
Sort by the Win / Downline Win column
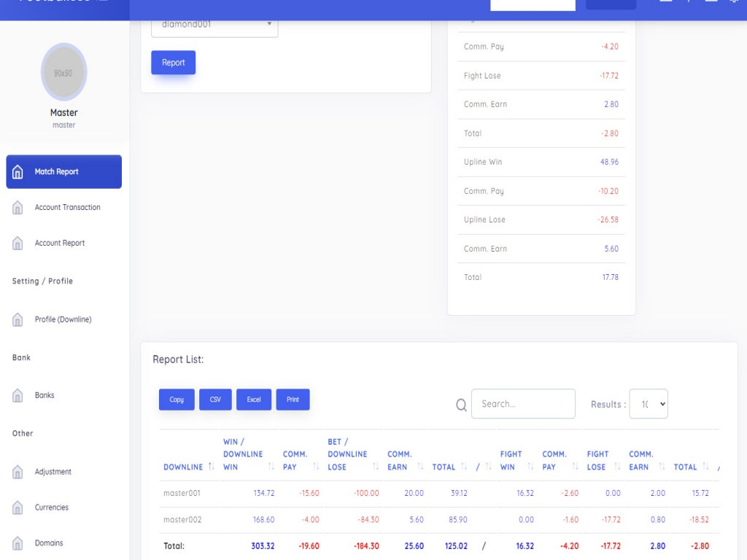pos(248,454)
